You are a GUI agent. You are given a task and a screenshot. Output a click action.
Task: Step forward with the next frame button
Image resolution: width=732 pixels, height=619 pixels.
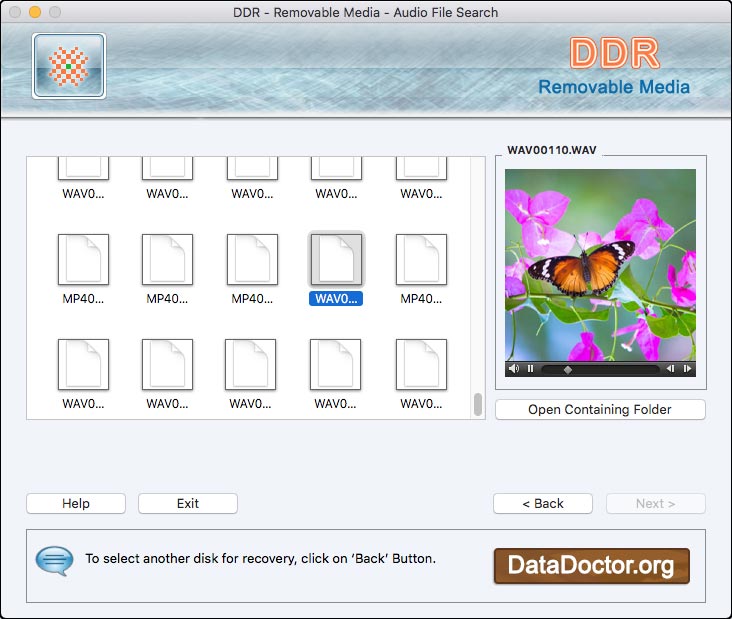pyautogui.click(x=687, y=369)
